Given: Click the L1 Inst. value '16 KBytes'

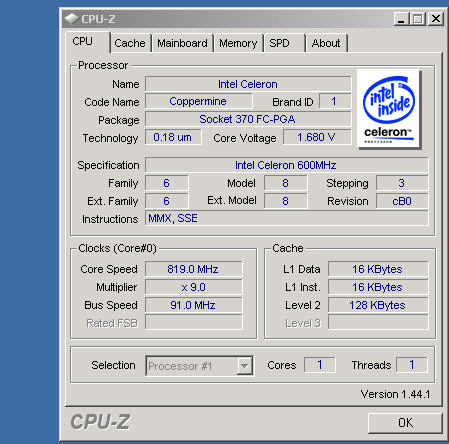Looking at the screenshot, I should click(378, 287).
